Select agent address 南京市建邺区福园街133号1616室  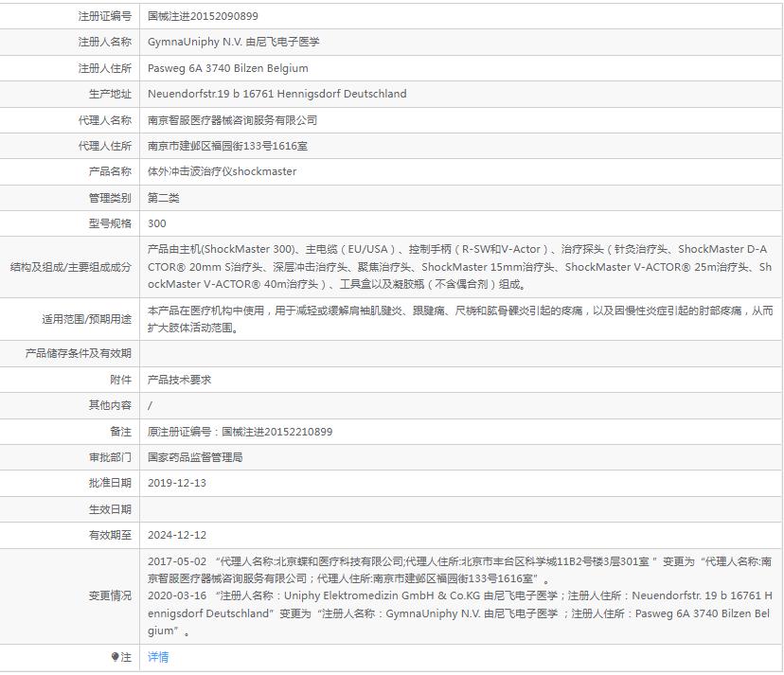coord(227,146)
